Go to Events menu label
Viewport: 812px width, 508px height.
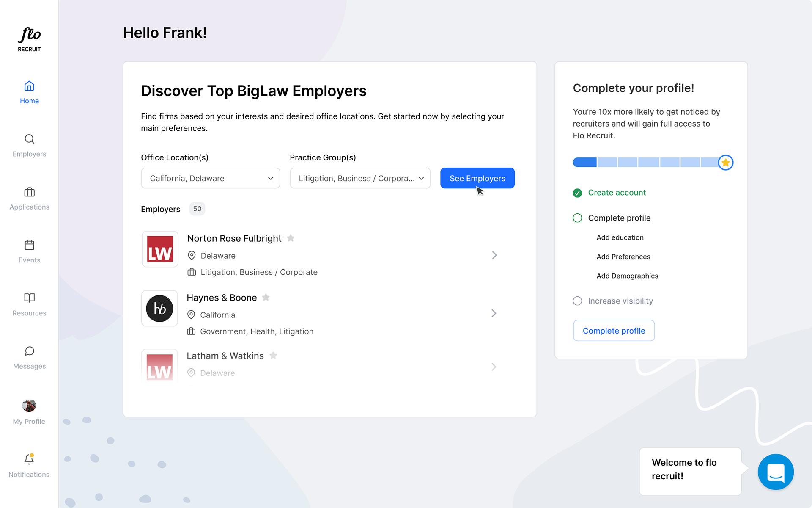29,260
